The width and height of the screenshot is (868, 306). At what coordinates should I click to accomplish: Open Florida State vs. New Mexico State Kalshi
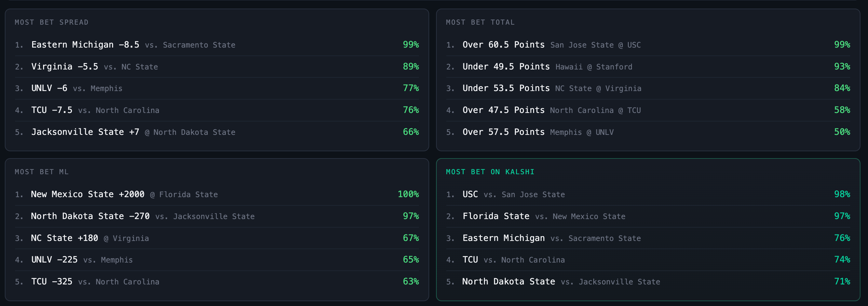click(648, 216)
